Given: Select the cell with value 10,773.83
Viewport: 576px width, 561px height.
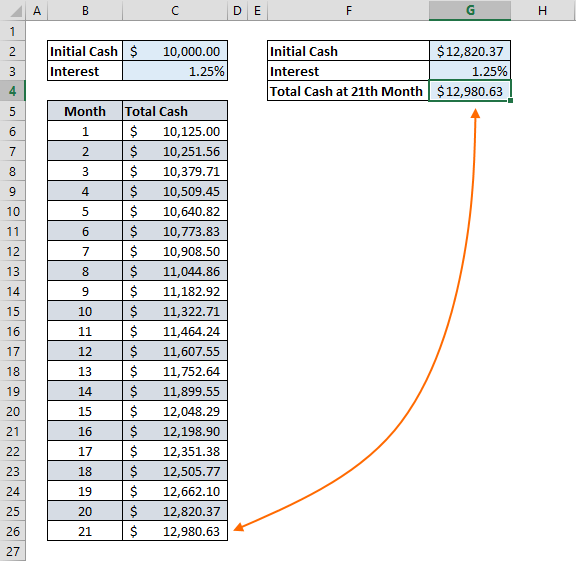Looking at the screenshot, I should coord(175,231).
